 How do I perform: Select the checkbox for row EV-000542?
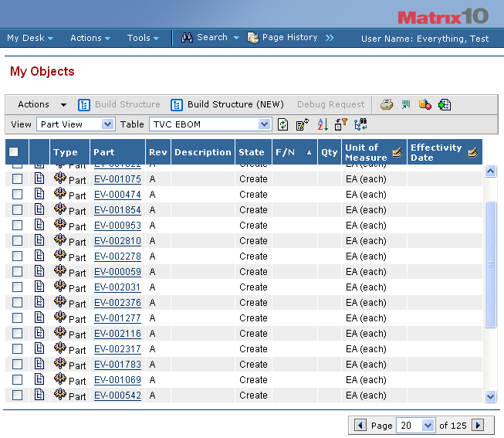coord(17,396)
